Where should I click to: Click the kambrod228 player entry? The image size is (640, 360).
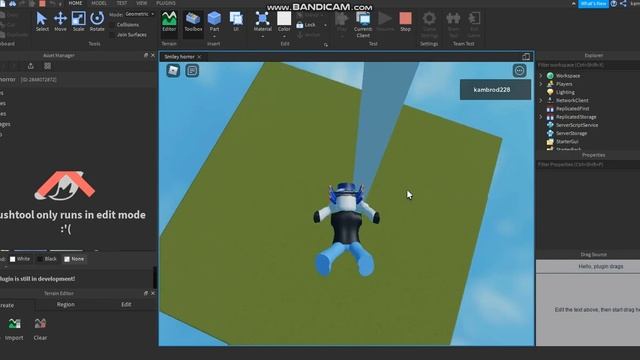(x=496, y=89)
